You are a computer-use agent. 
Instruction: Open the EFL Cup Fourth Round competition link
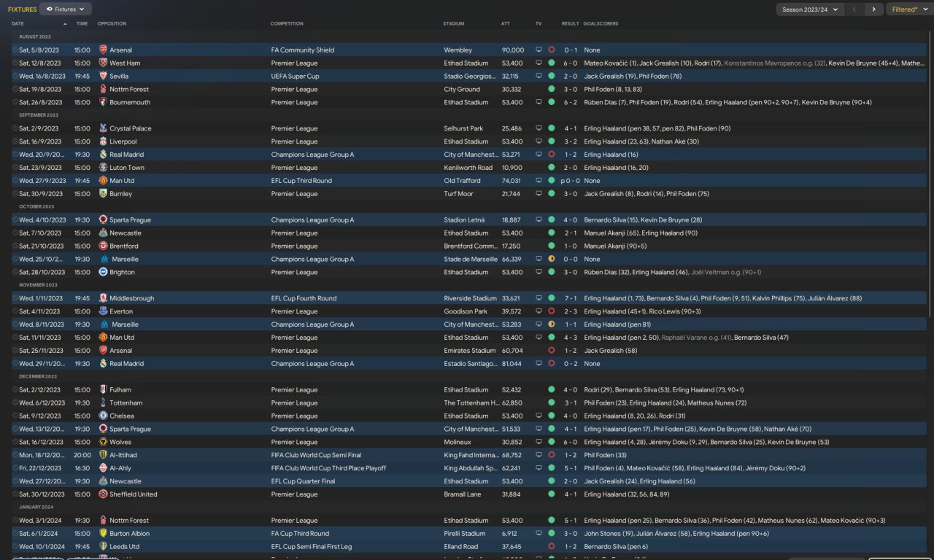click(x=304, y=298)
